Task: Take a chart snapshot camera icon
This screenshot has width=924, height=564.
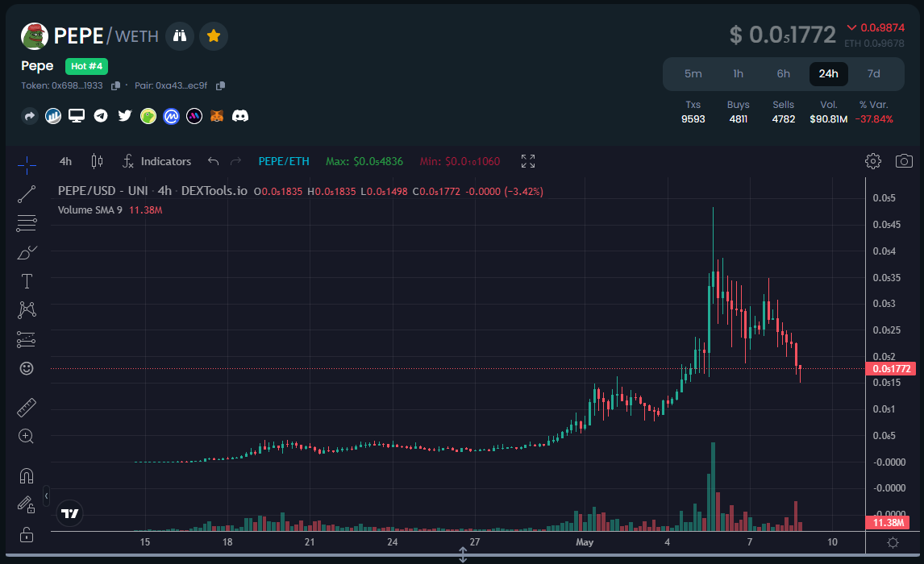Action: [x=904, y=161]
